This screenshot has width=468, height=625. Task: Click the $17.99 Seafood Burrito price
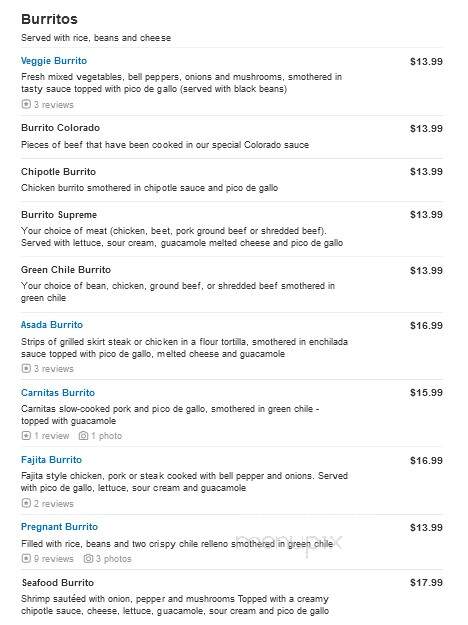tap(426, 583)
